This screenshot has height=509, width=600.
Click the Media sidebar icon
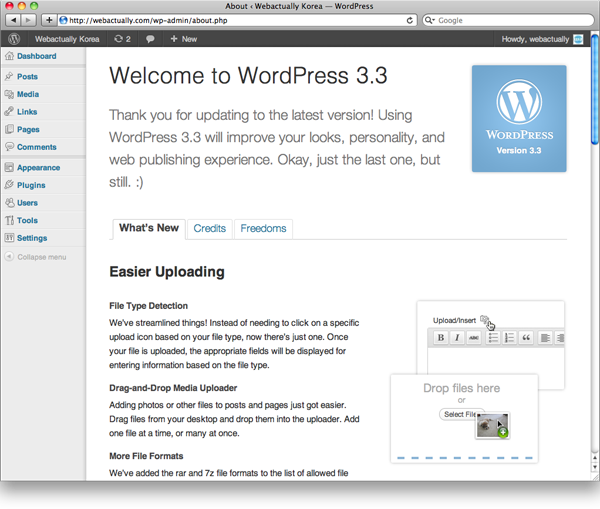click(x=9, y=94)
